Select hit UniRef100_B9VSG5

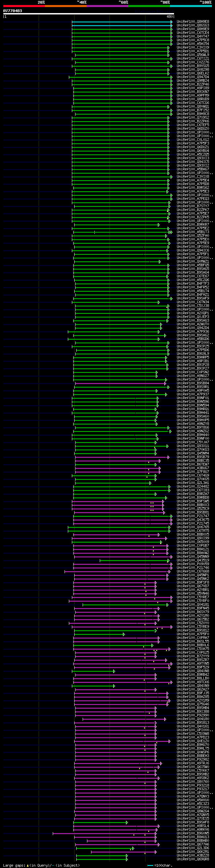click(193, 66)
